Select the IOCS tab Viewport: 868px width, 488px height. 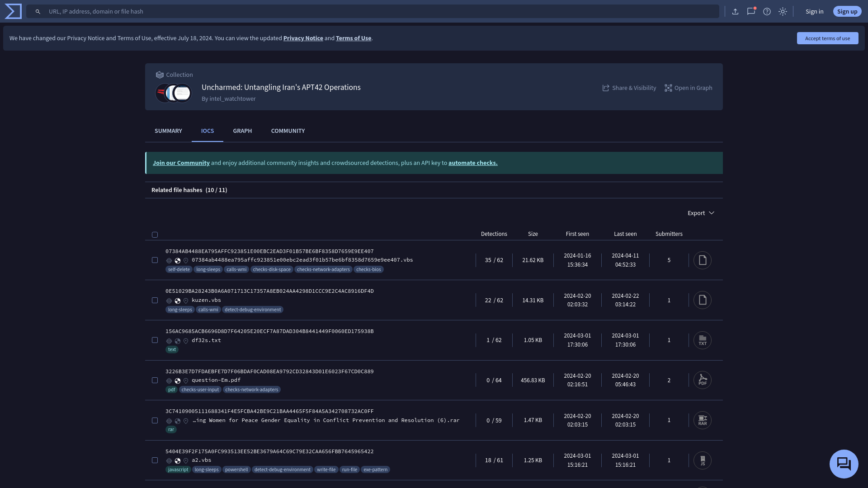point(208,131)
